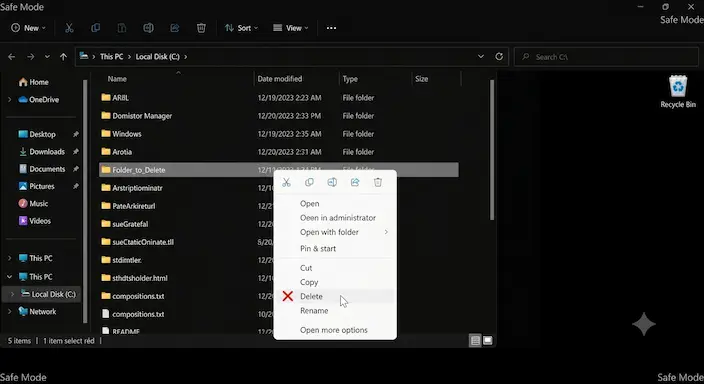Click the Cut scissors icon in the toolbar

click(69, 28)
